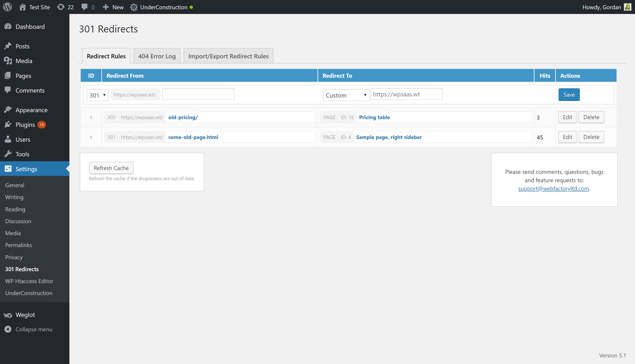This screenshot has height=364, width=635.
Task: Delete the old-pricing redirect rule
Action: tap(591, 117)
